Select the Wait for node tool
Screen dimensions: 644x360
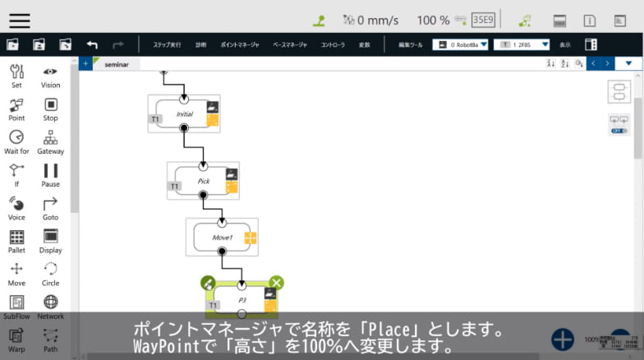[16, 143]
